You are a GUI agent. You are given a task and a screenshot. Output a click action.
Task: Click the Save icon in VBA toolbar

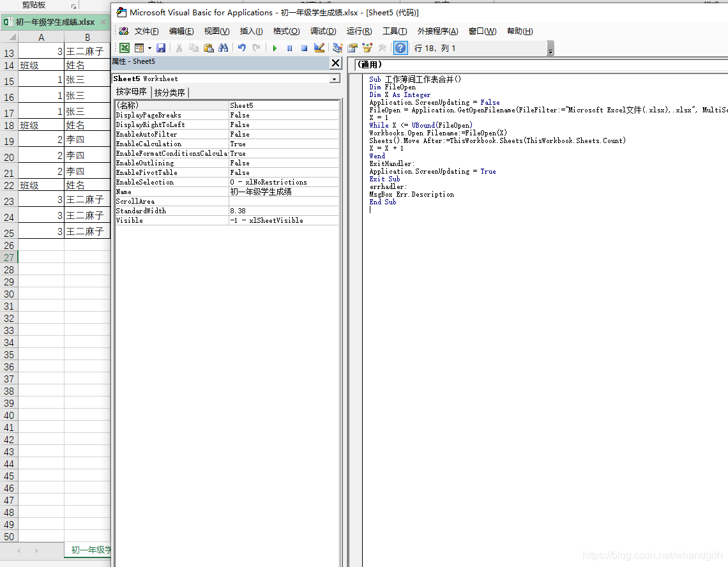click(161, 48)
